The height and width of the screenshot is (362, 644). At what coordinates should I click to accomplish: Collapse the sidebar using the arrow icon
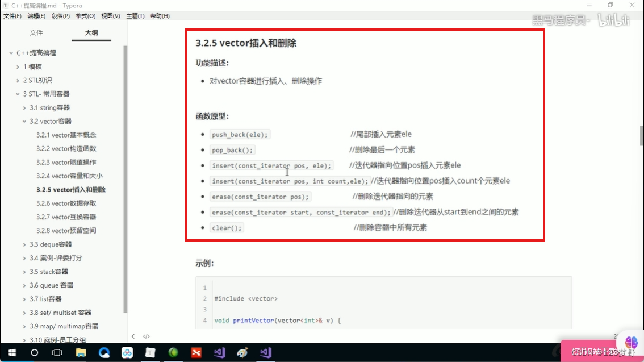134,336
